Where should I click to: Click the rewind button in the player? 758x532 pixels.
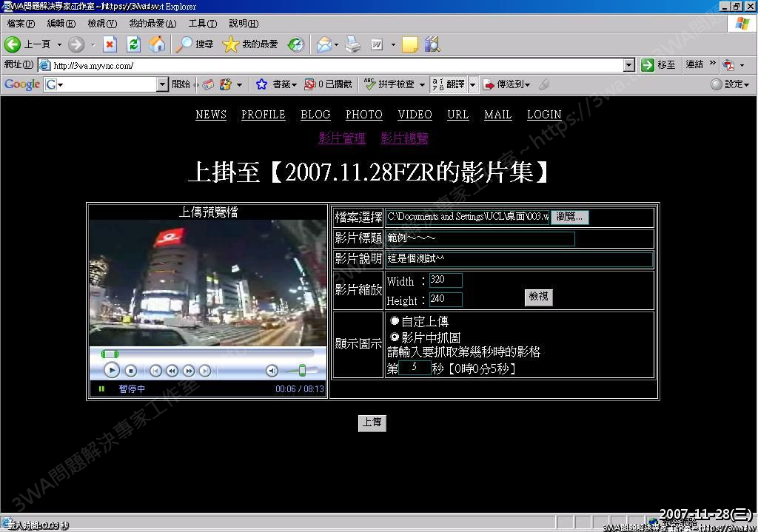point(172,371)
